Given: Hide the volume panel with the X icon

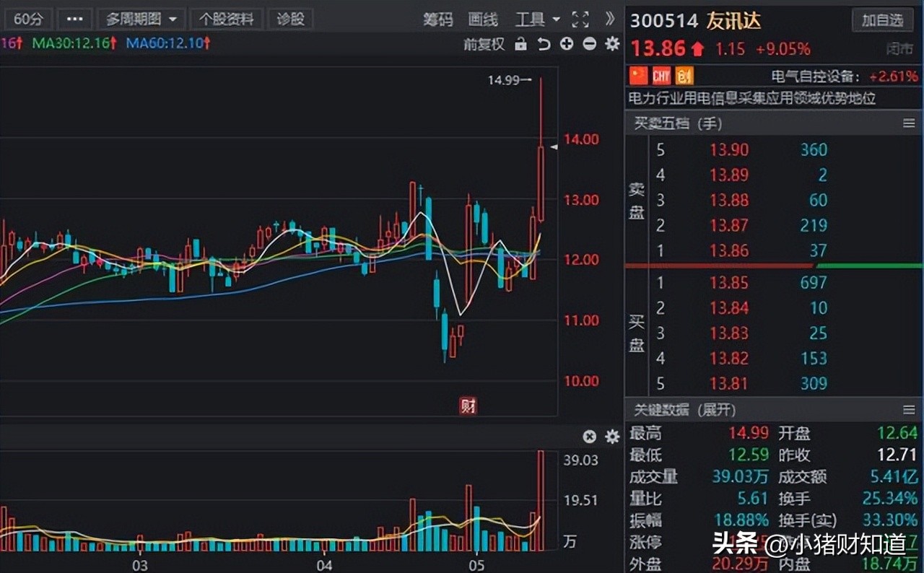Looking at the screenshot, I should click(589, 437).
